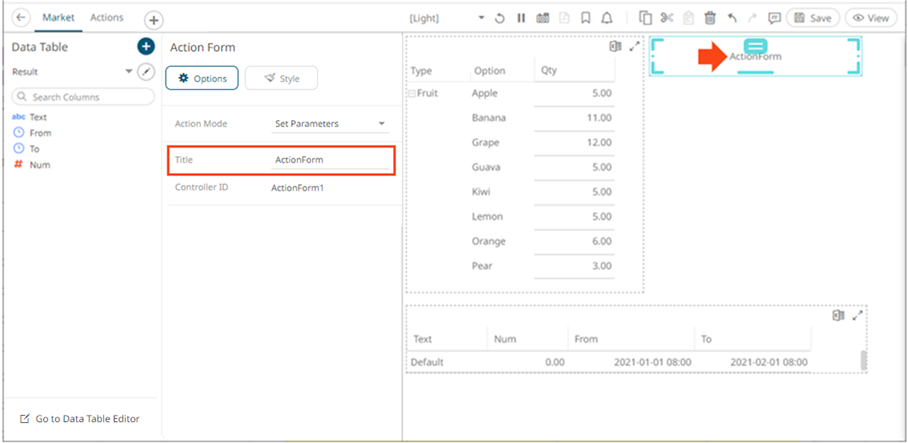Click the 2021-02-01 08:00 To value
The height and width of the screenshot is (443, 908).
coord(769,363)
